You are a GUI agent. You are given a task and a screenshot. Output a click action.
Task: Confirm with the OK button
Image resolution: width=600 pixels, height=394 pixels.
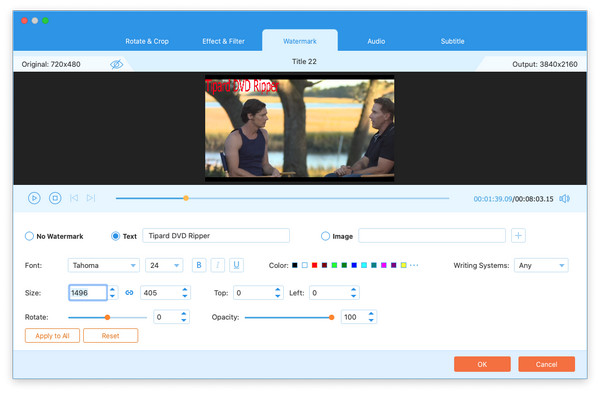click(482, 364)
